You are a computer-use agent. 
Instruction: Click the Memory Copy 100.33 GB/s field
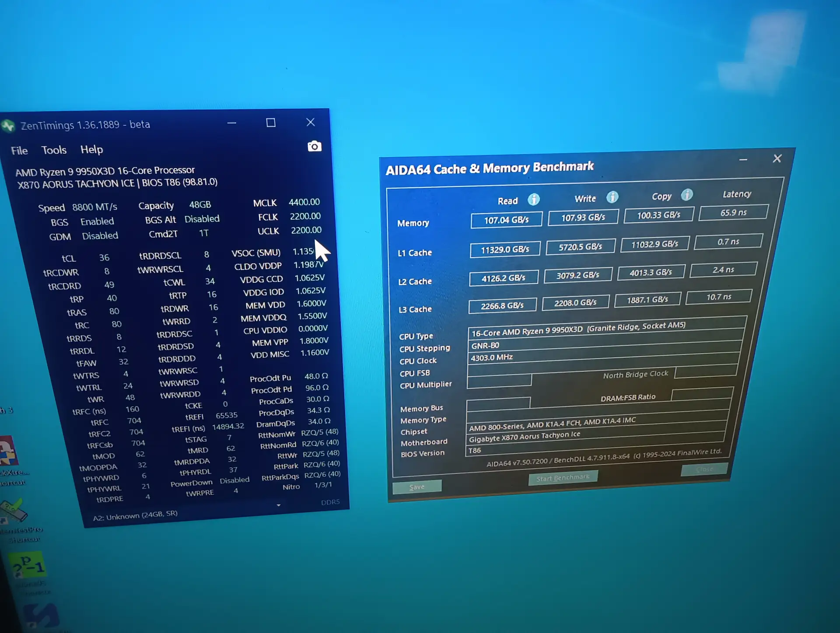[659, 215]
